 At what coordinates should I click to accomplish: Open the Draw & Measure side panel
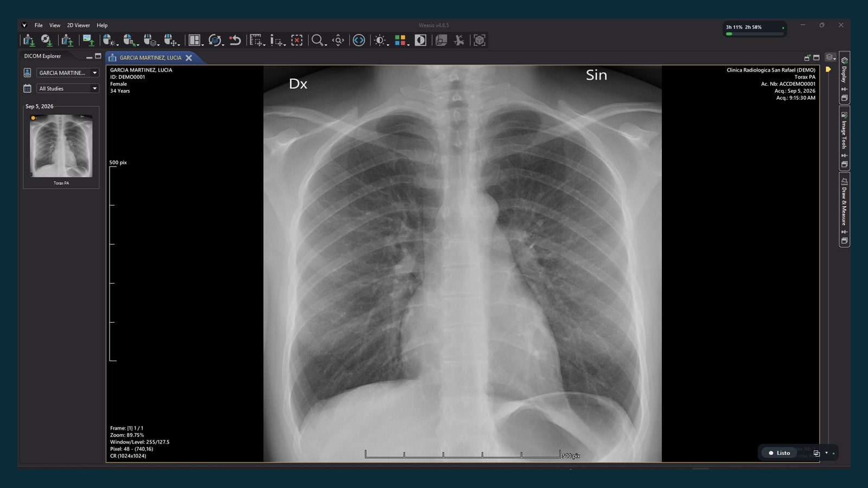pyautogui.click(x=844, y=210)
